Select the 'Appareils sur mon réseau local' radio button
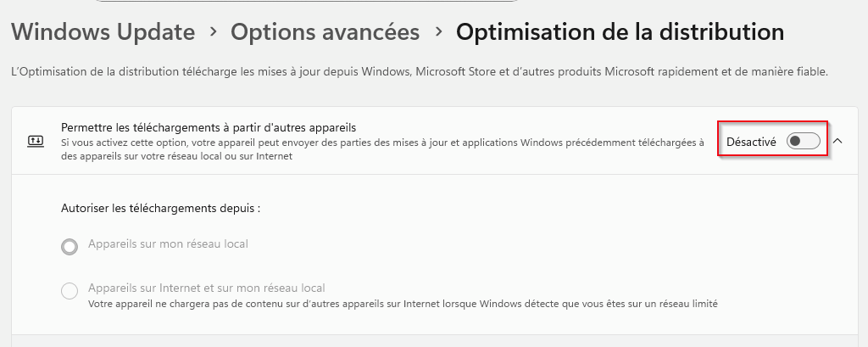The width and height of the screenshot is (868, 347). [x=70, y=247]
